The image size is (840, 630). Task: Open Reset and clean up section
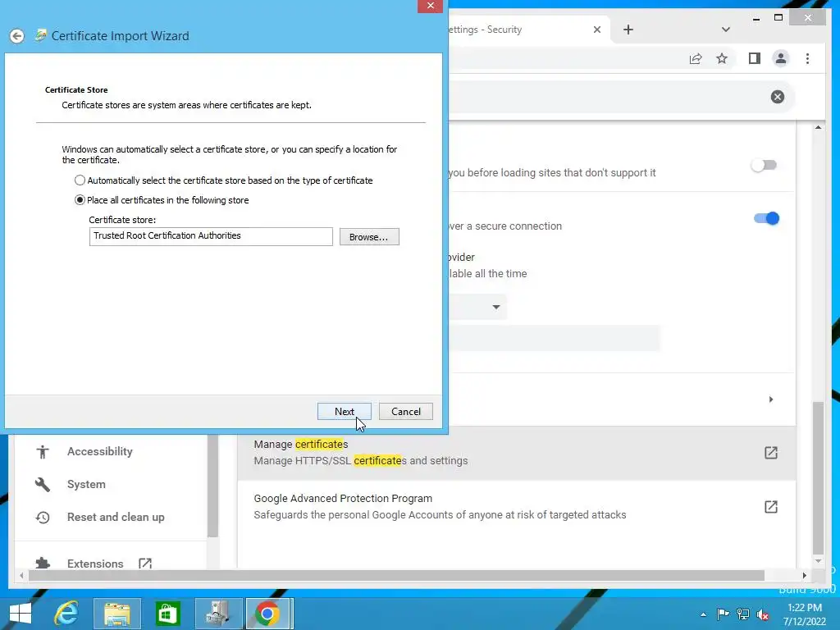tap(116, 517)
